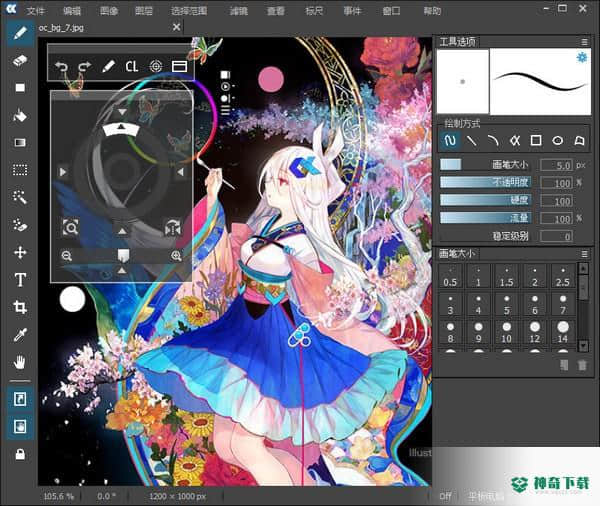This screenshot has width=600, height=506.
Task: Select the rectangular marquee selection tool
Action: point(20,170)
